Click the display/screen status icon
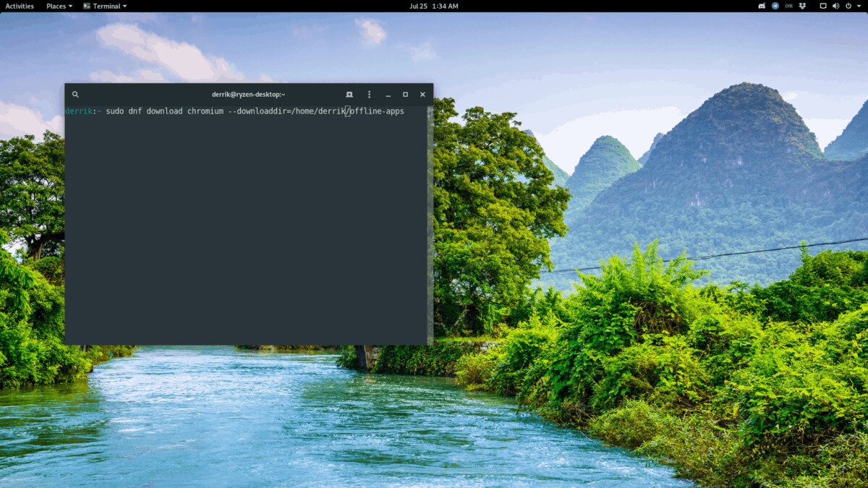Viewport: 868px width, 488px height. pos(822,6)
